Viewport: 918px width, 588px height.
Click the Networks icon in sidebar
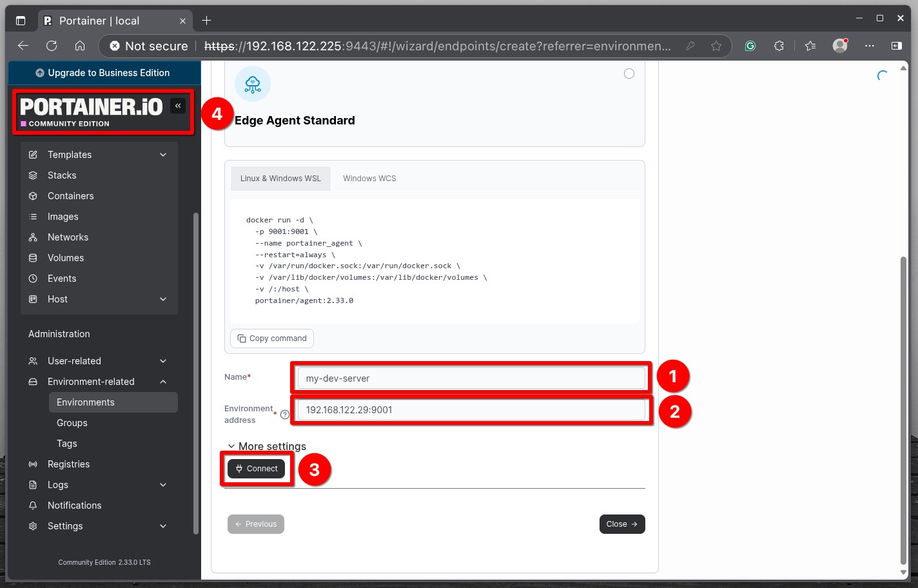(33, 237)
